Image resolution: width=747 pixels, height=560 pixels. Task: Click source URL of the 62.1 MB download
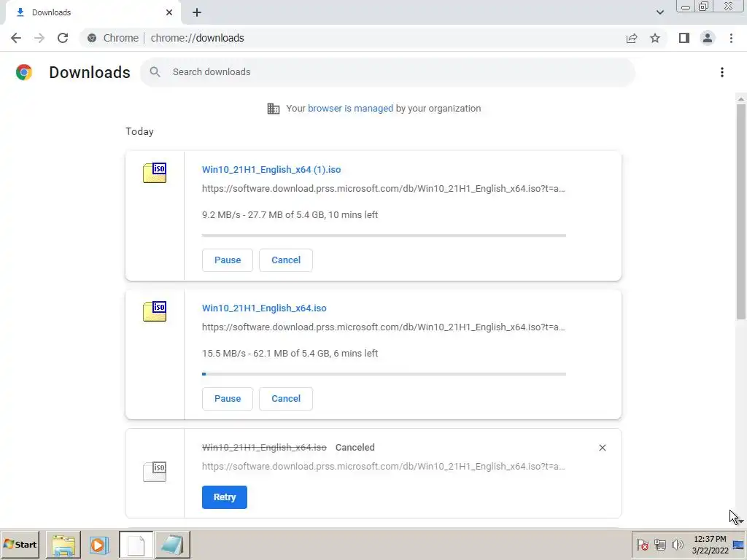(384, 327)
